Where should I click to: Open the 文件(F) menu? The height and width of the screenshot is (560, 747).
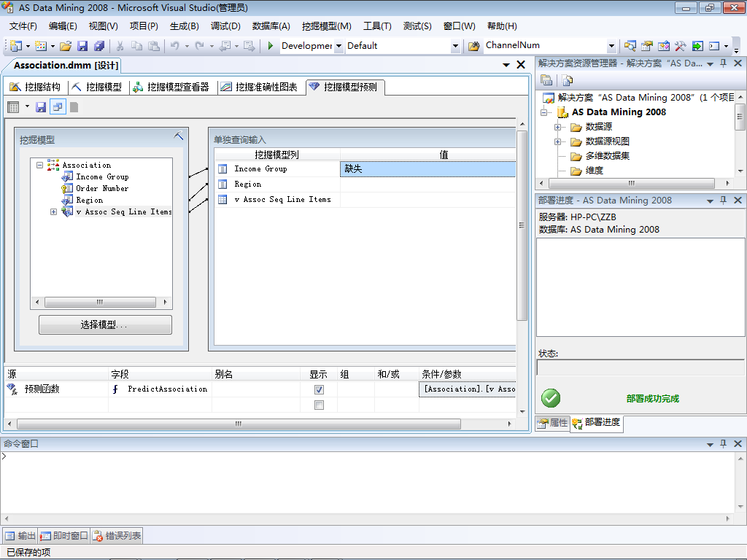(23, 26)
